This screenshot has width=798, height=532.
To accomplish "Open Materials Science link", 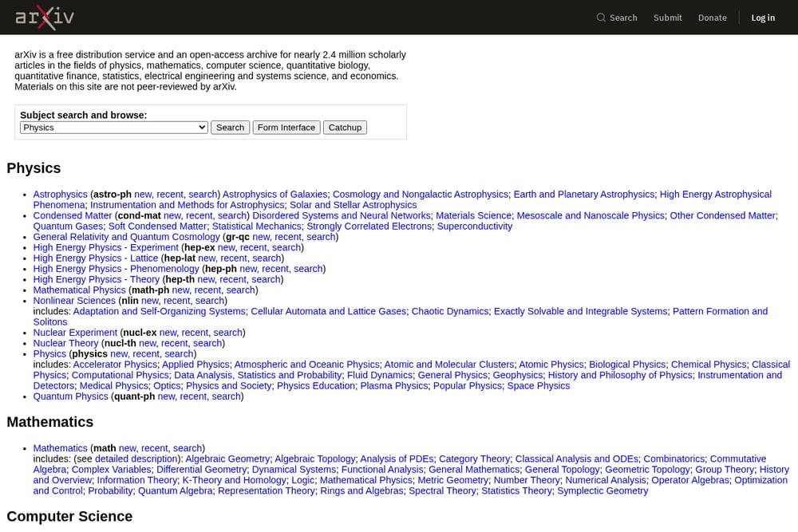I will click(473, 215).
